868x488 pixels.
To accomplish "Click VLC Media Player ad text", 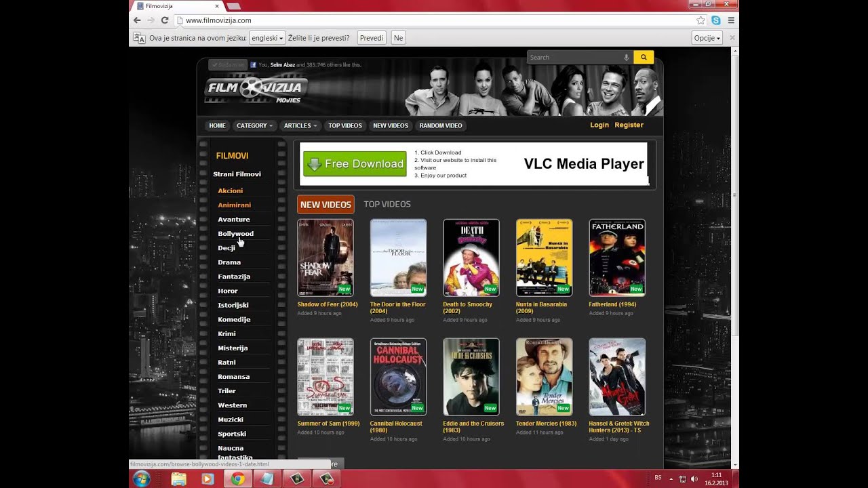I will click(x=584, y=163).
